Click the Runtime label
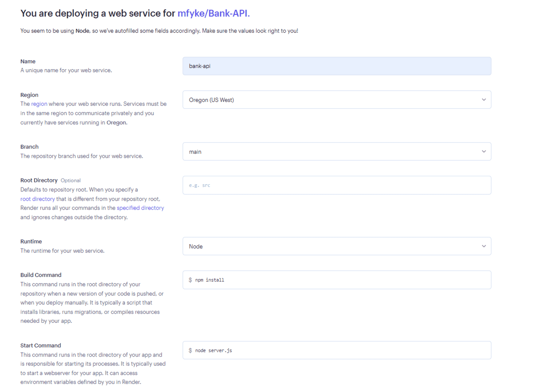Viewport: 553px width, 392px height. coord(31,241)
